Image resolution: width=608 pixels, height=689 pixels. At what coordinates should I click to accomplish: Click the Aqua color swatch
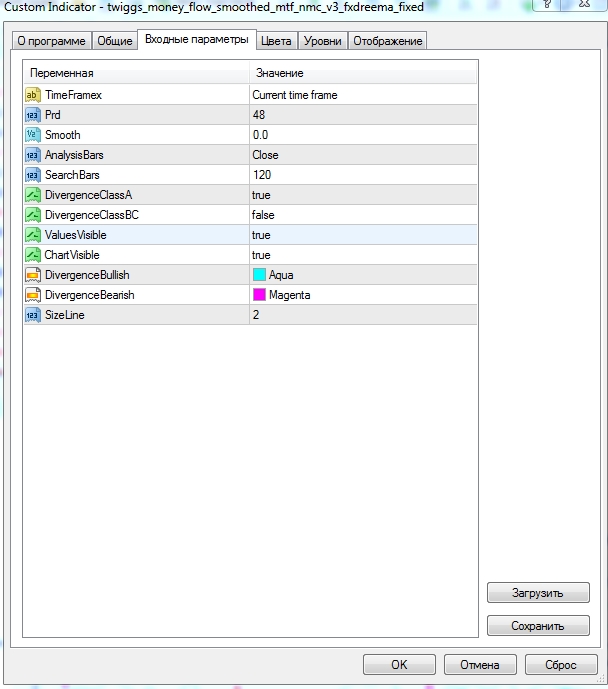(x=259, y=275)
